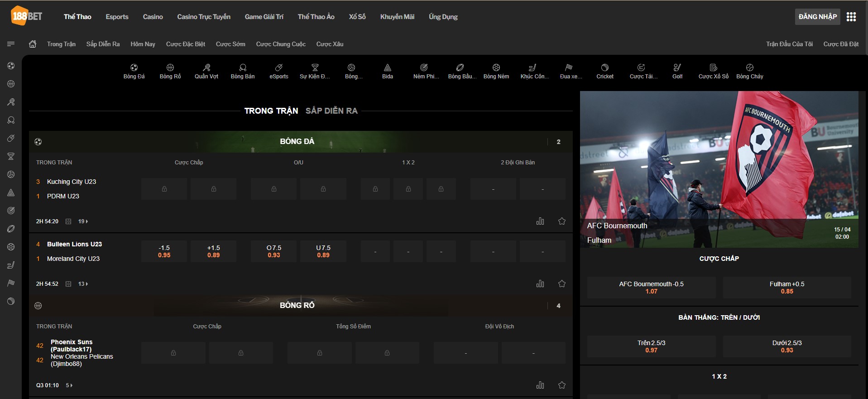Open the AFC Bournemouth vs Fulham banner image
The height and width of the screenshot is (399, 868).
pos(719,169)
